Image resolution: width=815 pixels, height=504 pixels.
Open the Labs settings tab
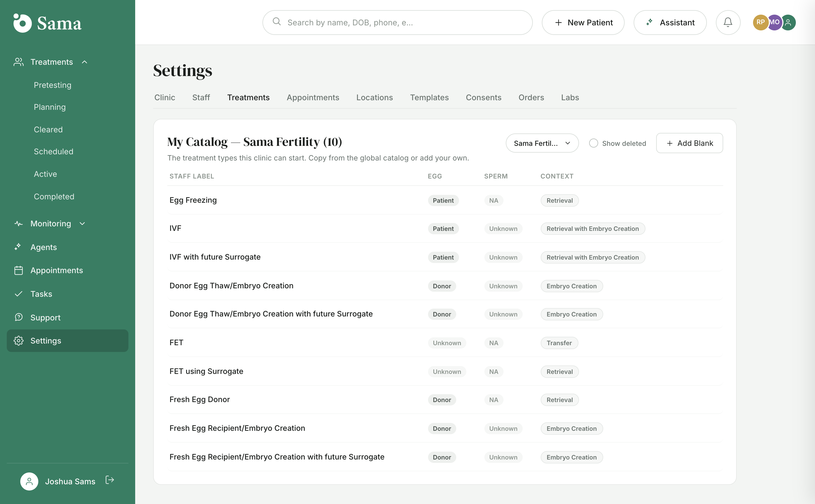[x=570, y=97]
